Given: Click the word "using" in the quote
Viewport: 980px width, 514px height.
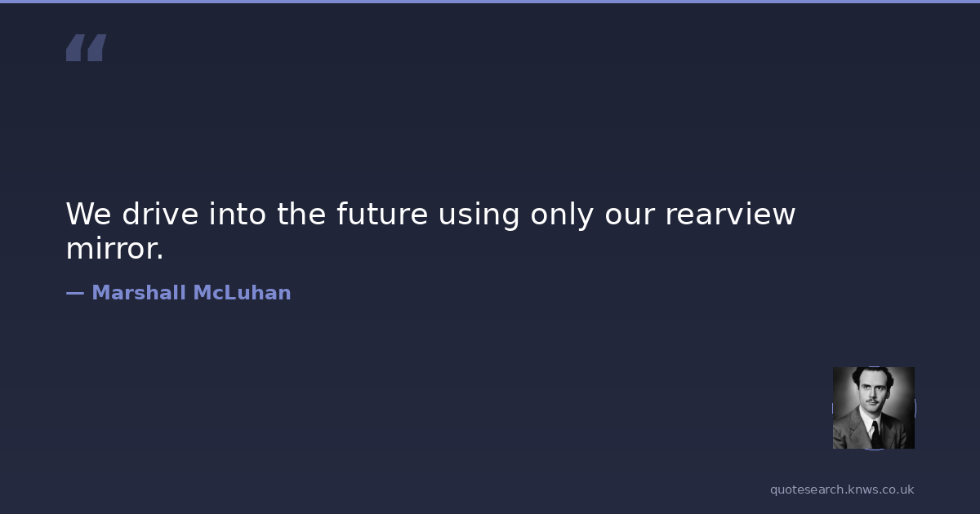Looking at the screenshot, I should [x=479, y=215].
